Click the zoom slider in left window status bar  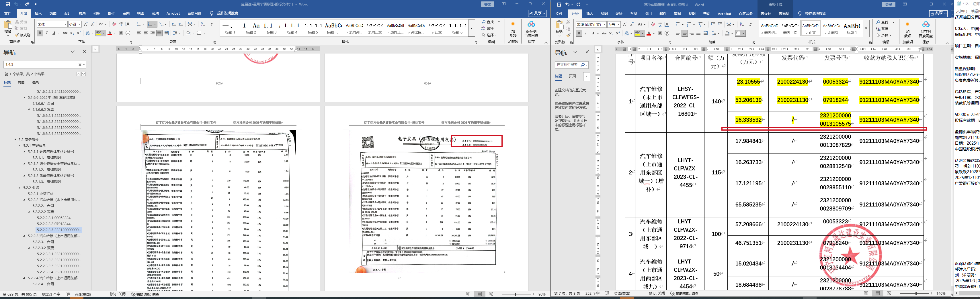pos(516,294)
